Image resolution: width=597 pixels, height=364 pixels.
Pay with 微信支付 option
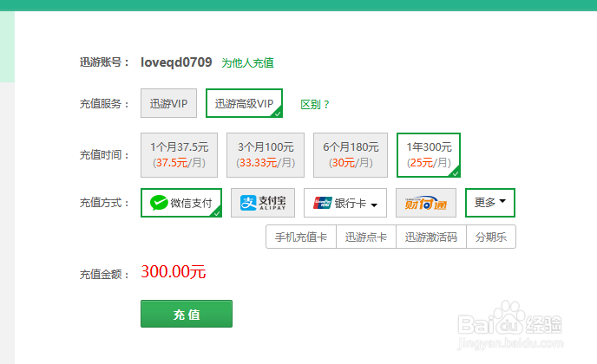(181, 203)
